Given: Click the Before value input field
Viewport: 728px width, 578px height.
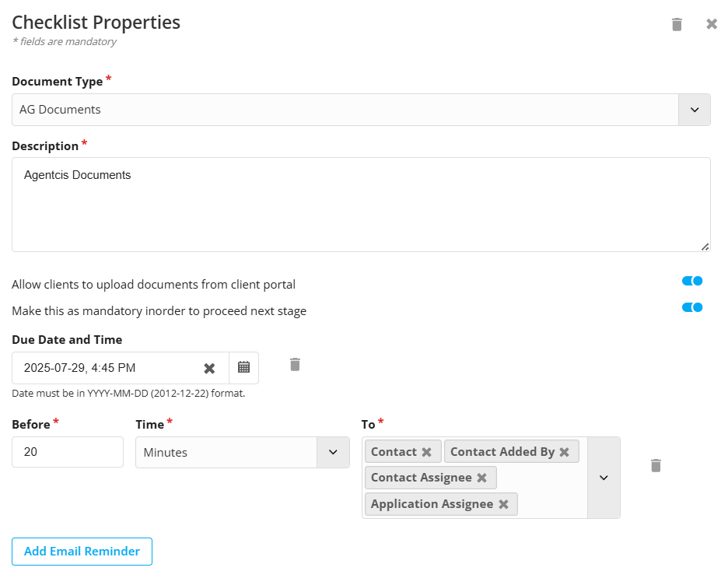Looking at the screenshot, I should click(x=68, y=452).
